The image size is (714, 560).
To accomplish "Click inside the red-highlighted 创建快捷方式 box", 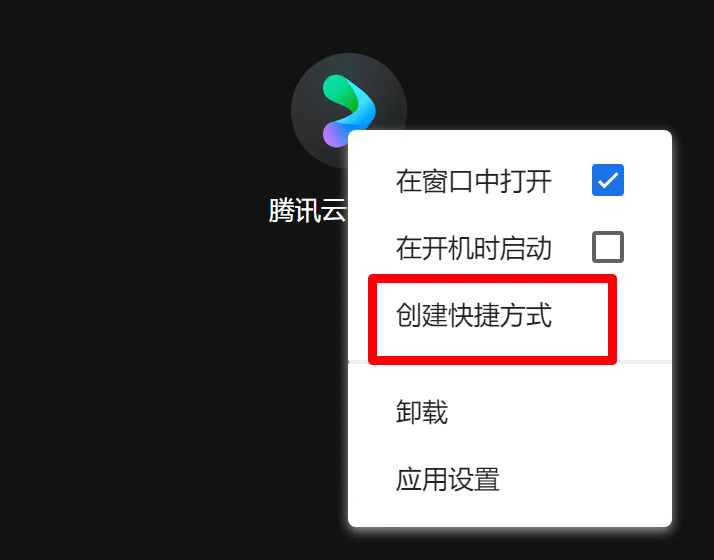I will tap(492, 319).
